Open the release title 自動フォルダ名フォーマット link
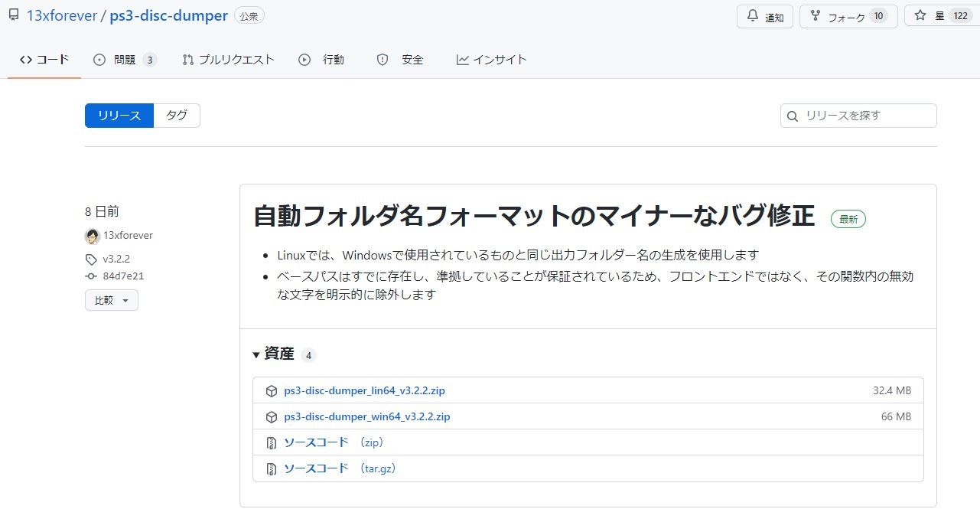The image size is (980, 532). (x=534, y=217)
